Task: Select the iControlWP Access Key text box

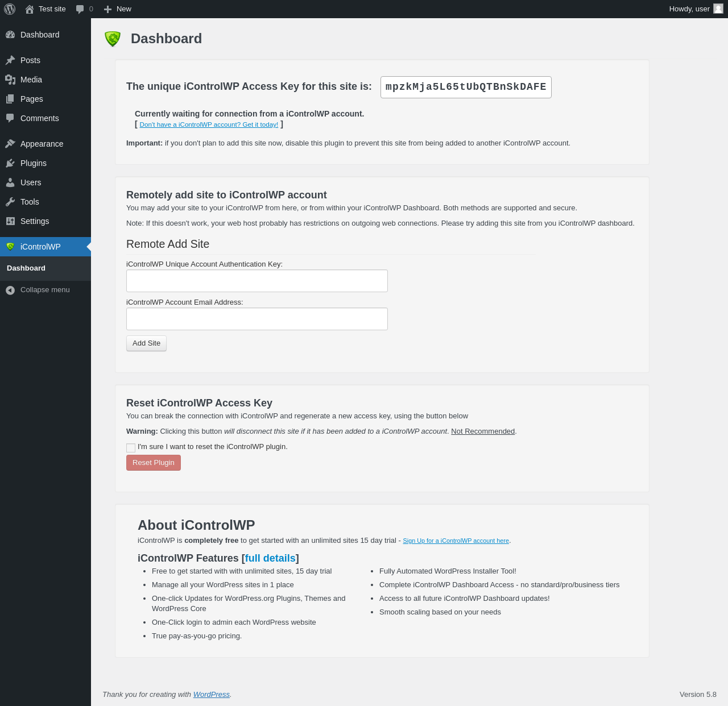Action: click(466, 87)
